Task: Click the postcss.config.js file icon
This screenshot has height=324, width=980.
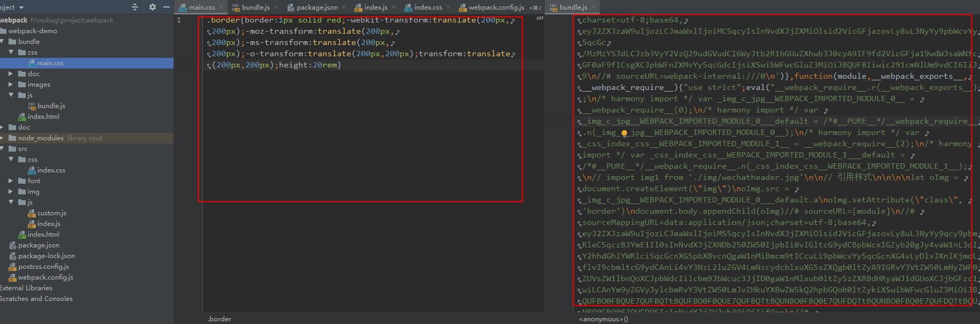Action: (13, 266)
